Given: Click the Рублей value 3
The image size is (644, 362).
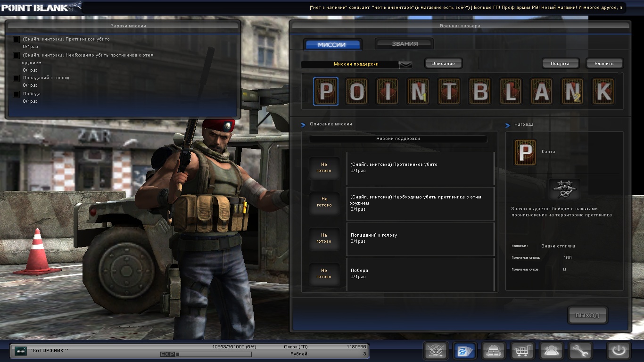Looking at the screenshot, I should (364, 354).
